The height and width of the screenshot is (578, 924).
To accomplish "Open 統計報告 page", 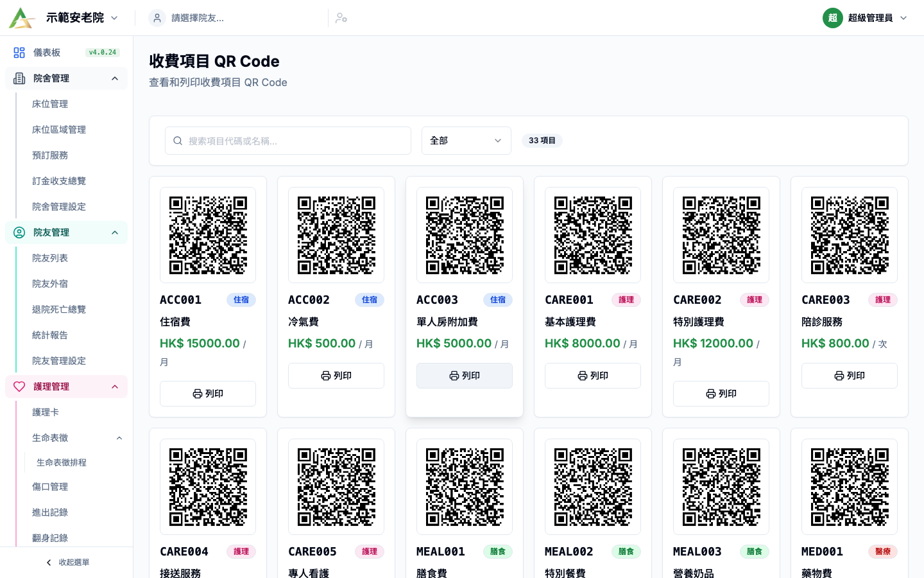I will click(x=50, y=335).
